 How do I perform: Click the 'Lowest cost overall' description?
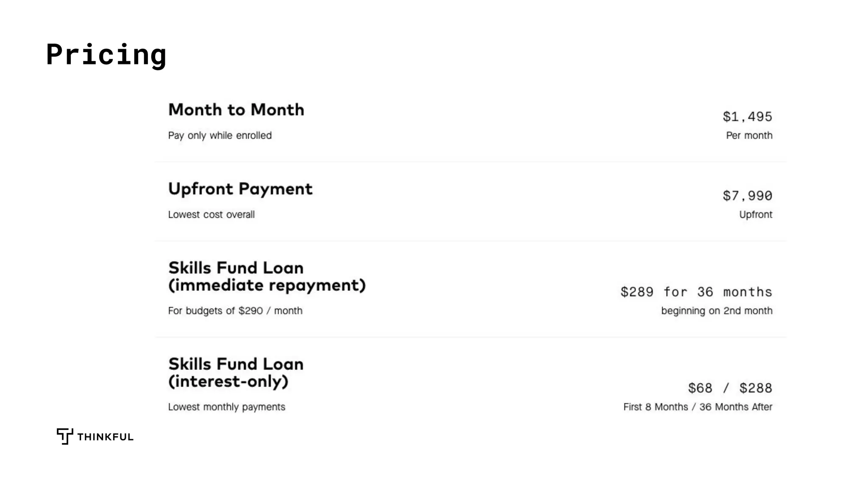tap(211, 215)
